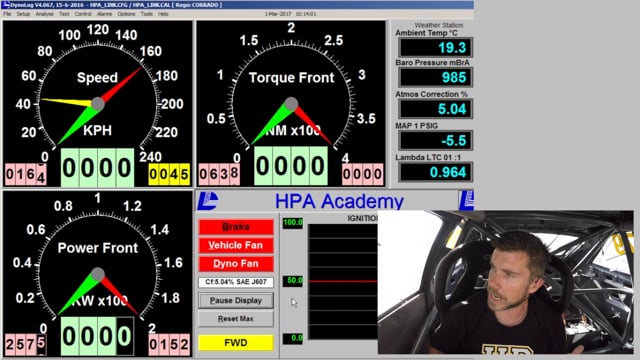Click the Reset Max button
This screenshot has height=360, width=640.
click(236, 319)
